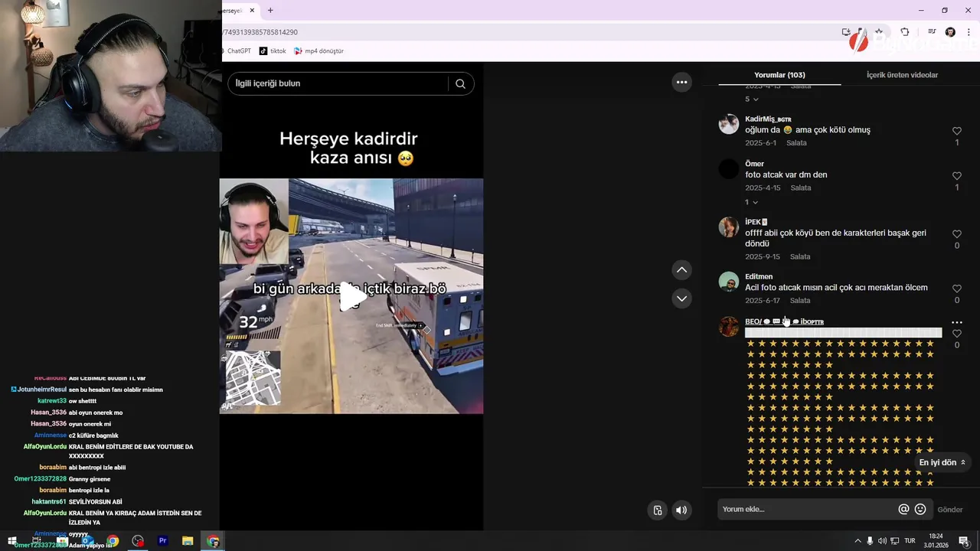
Task: Open the notification center icon
Action: (x=963, y=541)
